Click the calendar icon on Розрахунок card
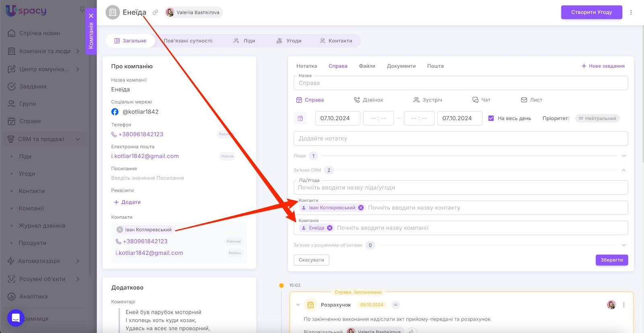 pos(311,305)
